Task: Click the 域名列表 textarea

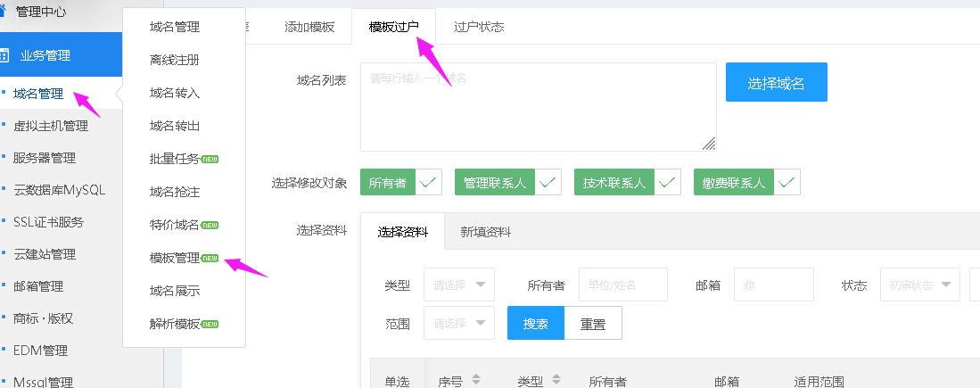Action: tap(538, 107)
